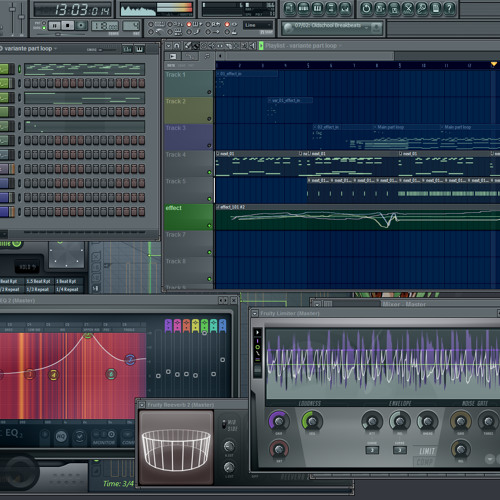Toggle the Playlist magnet snap icon

coord(177,46)
